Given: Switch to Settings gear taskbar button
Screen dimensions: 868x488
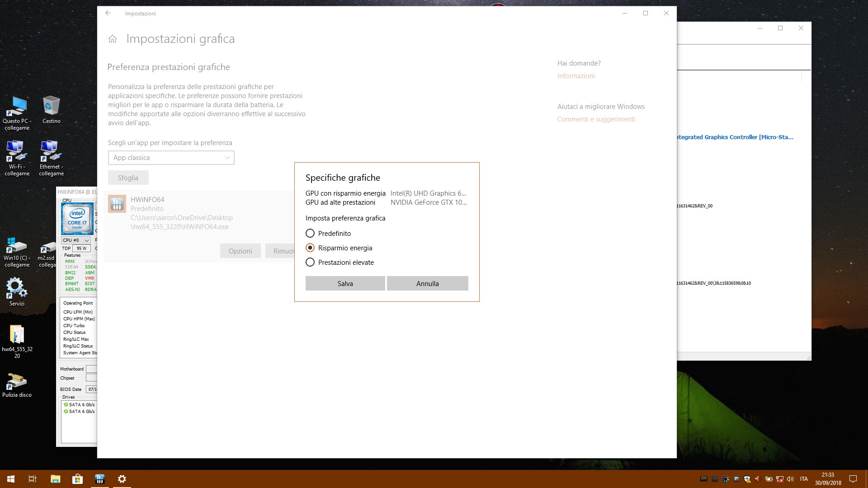Looking at the screenshot, I should point(122,479).
